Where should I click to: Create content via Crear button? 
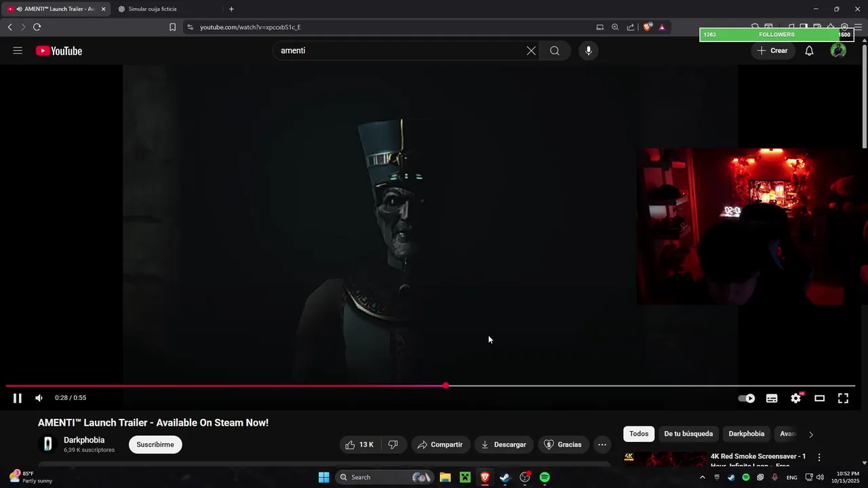click(x=773, y=51)
